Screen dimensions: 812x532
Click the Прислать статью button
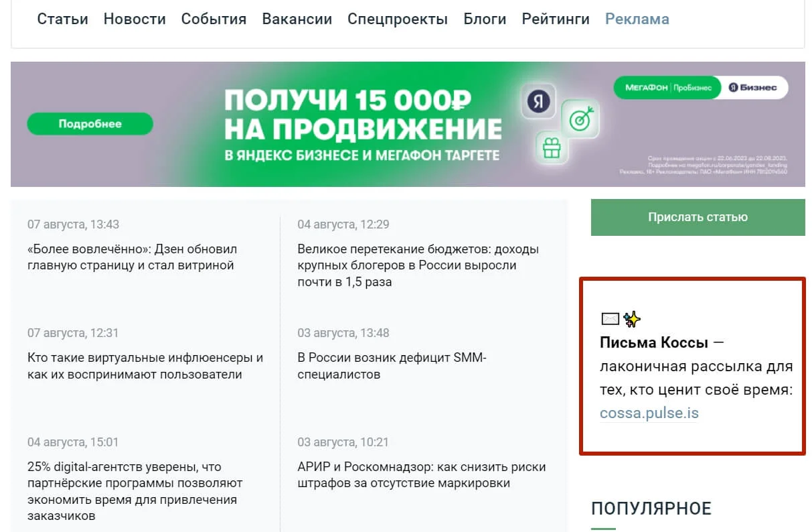(x=698, y=217)
